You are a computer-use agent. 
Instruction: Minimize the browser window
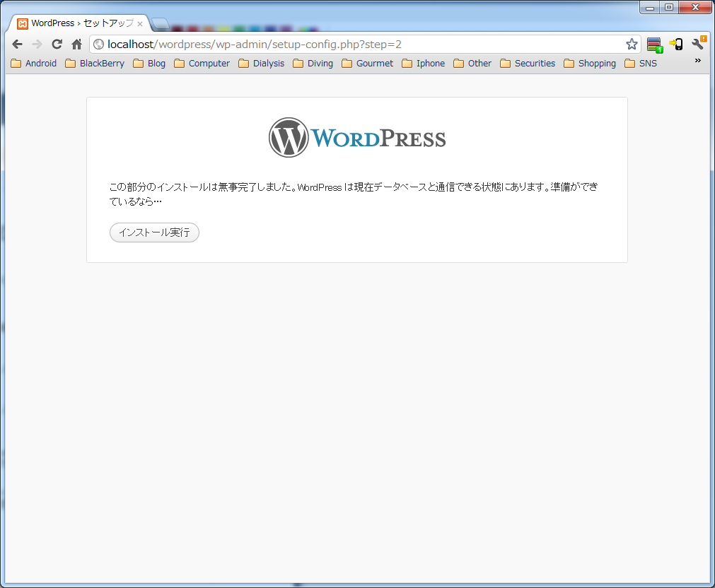[650, 7]
